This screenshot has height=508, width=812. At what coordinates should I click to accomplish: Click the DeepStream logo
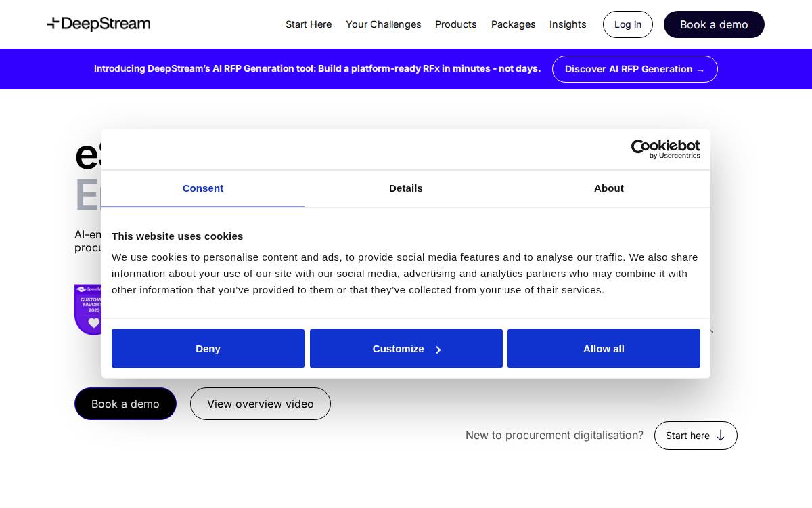(x=99, y=24)
